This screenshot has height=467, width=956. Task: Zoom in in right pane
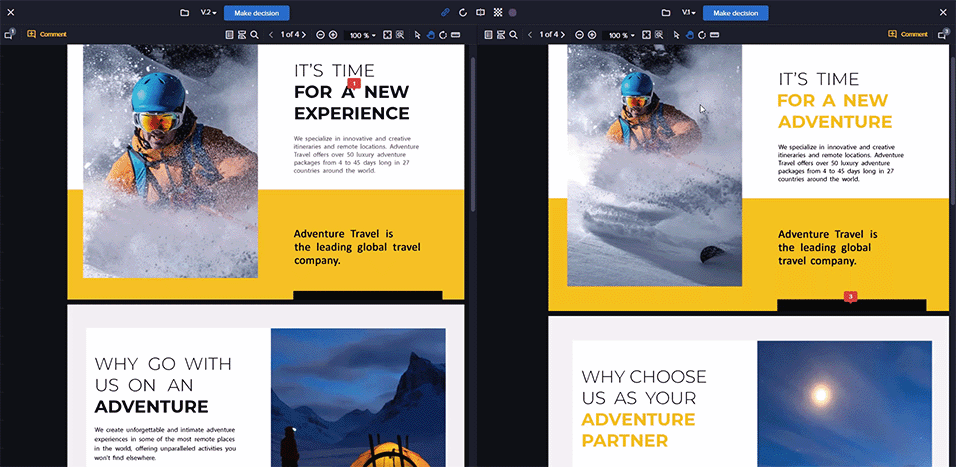coord(592,35)
